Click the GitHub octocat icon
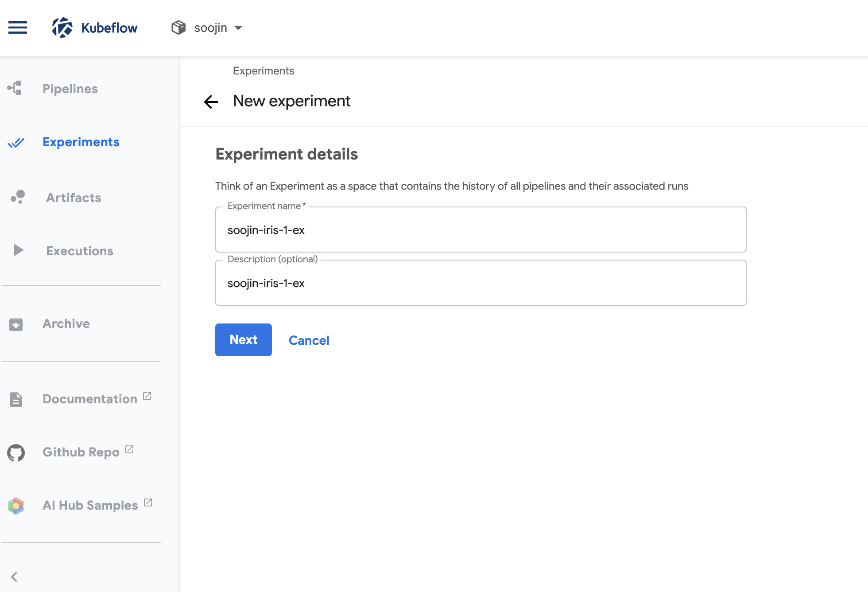 (16, 452)
